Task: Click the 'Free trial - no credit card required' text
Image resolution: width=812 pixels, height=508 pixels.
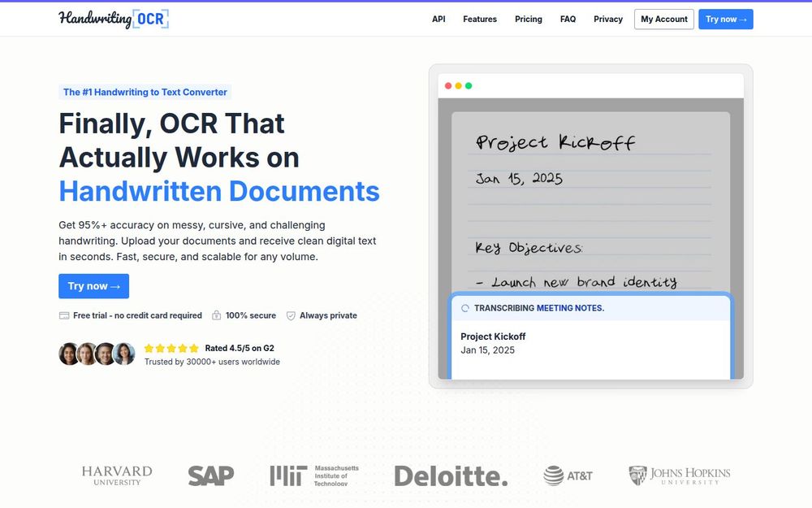Action: tap(137, 315)
